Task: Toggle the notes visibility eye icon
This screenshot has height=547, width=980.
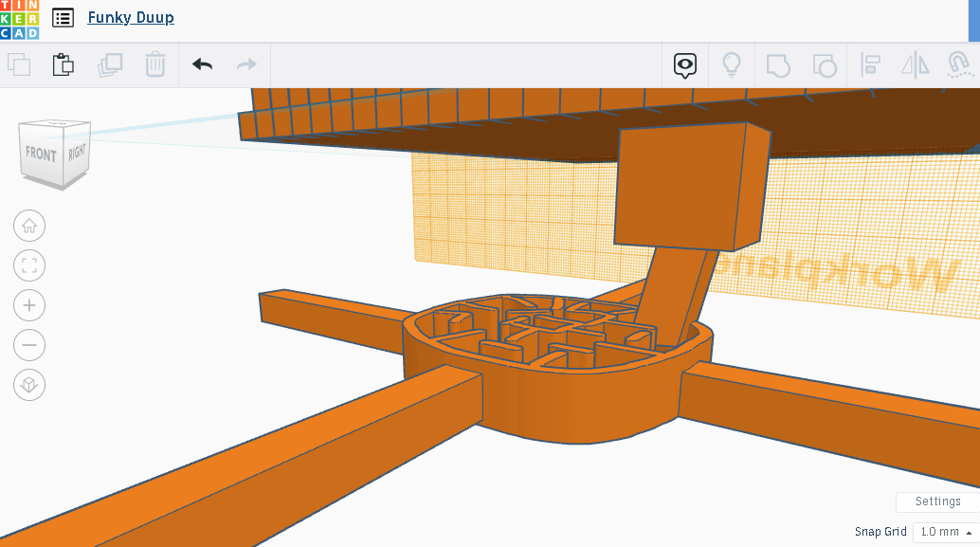Action: click(685, 65)
